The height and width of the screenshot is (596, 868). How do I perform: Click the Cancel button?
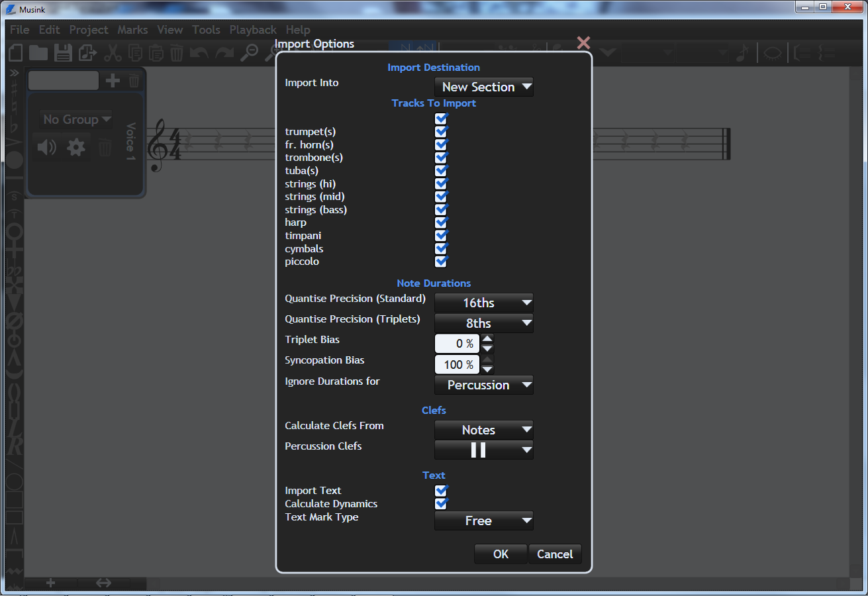pyautogui.click(x=555, y=554)
